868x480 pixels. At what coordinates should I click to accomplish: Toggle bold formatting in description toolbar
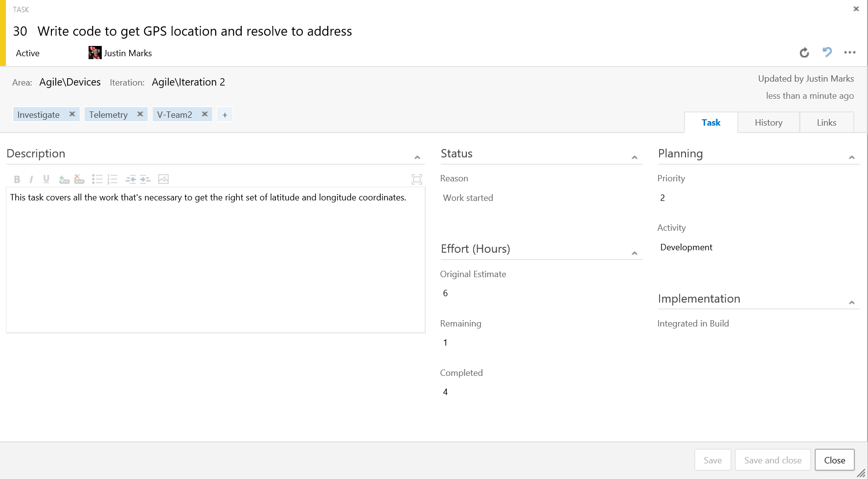tap(17, 179)
